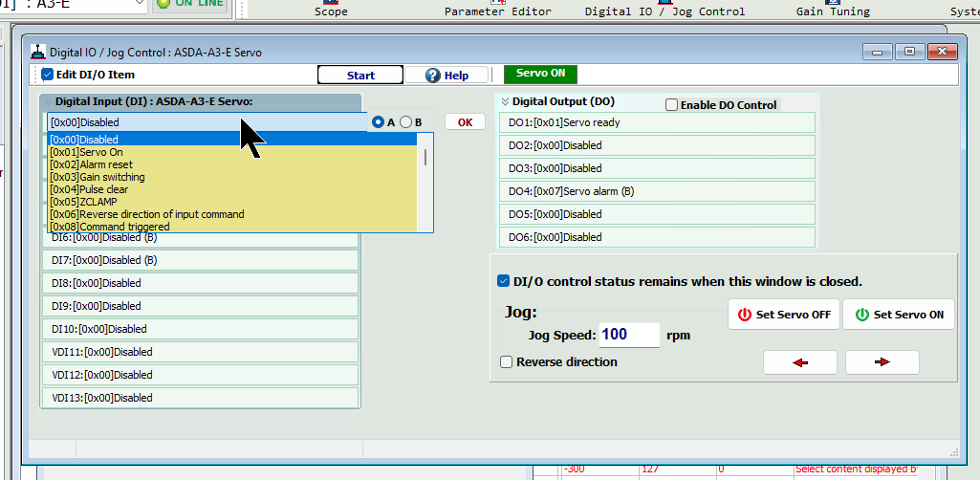
Task: Click DO4:[0x07]Servo alarm (B) row
Action: click(x=657, y=191)
